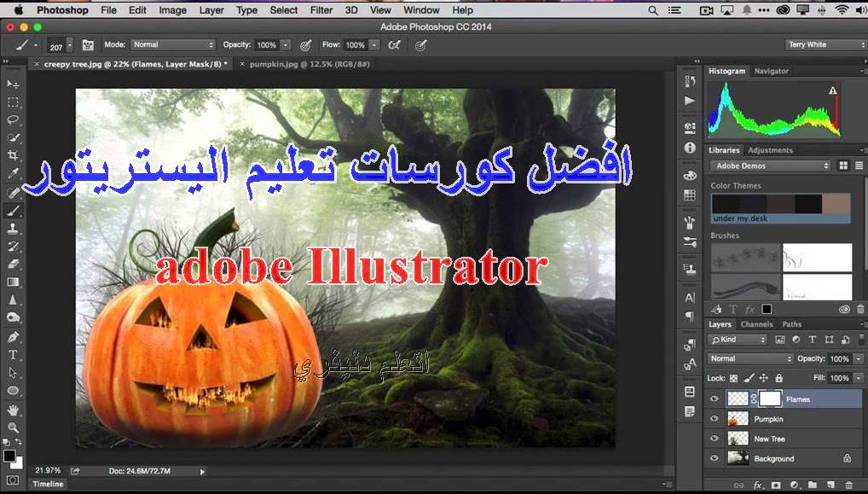Select the Clone Stamp tool
The height and width of the screenshot is (494, 868).
pyautogui.click(x=13, y=228)
